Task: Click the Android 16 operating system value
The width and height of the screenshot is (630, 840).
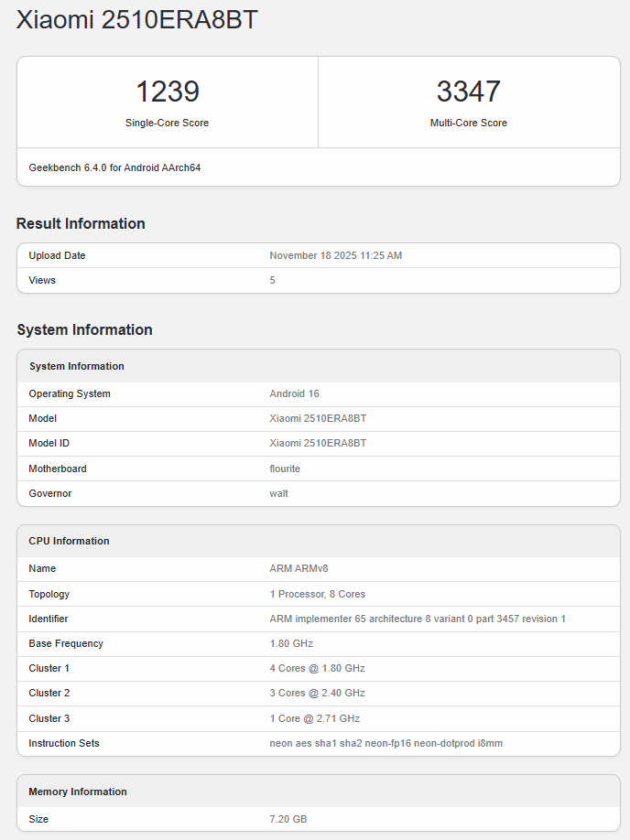Action: (x=294, y=393)
